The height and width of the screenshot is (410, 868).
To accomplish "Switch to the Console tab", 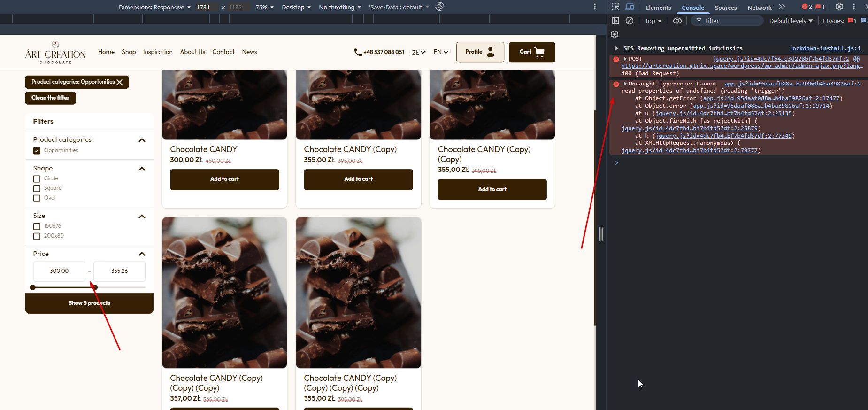I will coord(693,8).
